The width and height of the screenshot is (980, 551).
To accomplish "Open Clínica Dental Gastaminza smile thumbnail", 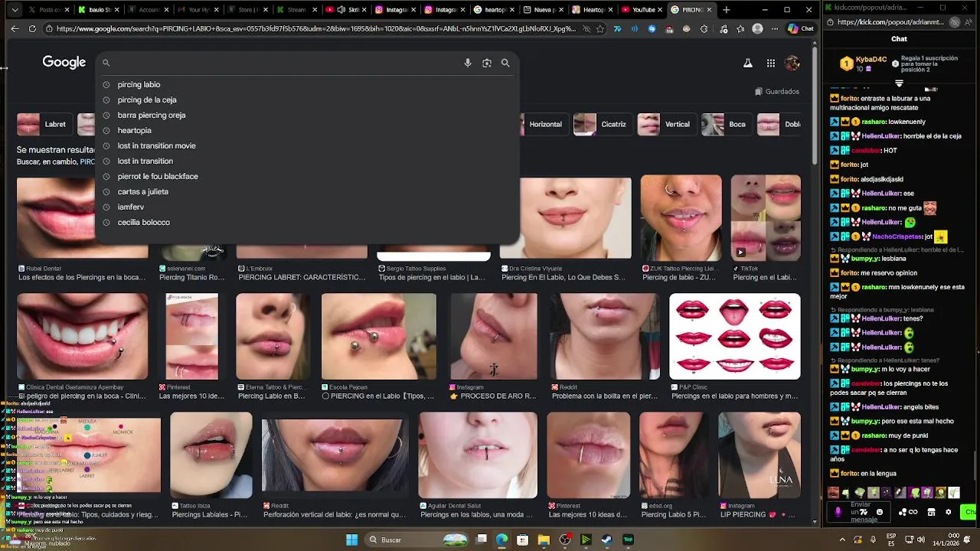I will (83, 337).
